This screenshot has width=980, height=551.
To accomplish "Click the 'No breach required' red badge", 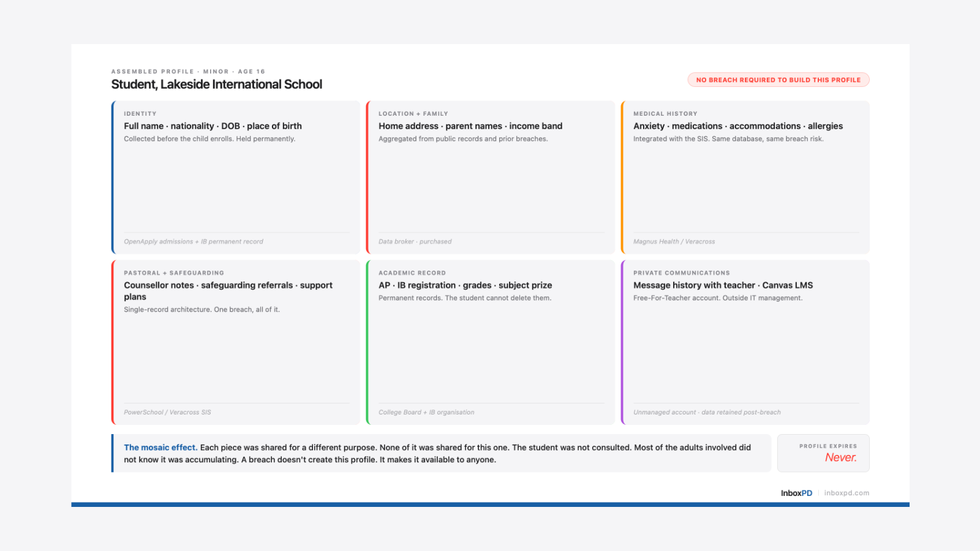I will pos(778,80).
